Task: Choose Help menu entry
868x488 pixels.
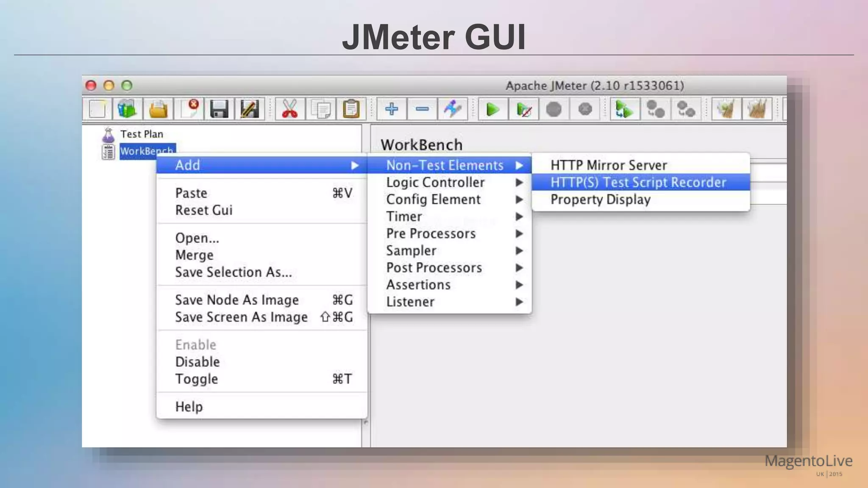Action: click(262, 407)
